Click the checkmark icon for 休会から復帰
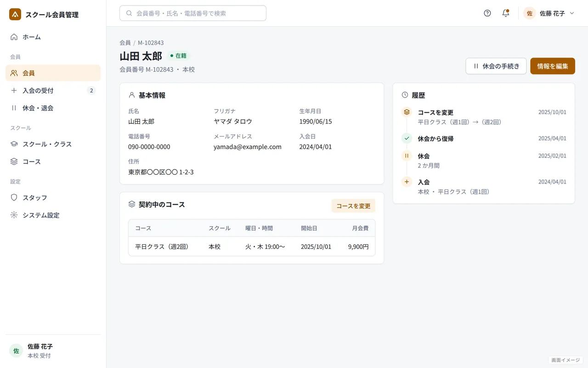Viewport: 588px width, 368px height. (x=407, y=138)
